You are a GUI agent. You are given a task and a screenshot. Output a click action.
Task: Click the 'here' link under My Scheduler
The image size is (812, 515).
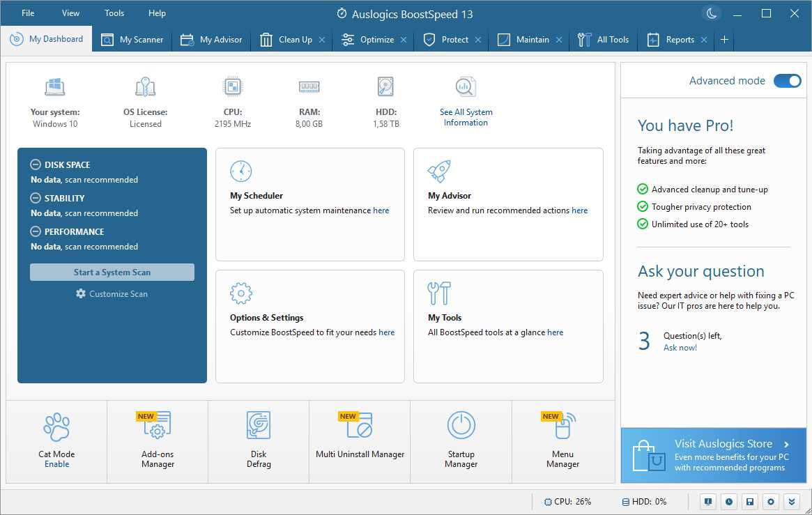pos(381,210)
